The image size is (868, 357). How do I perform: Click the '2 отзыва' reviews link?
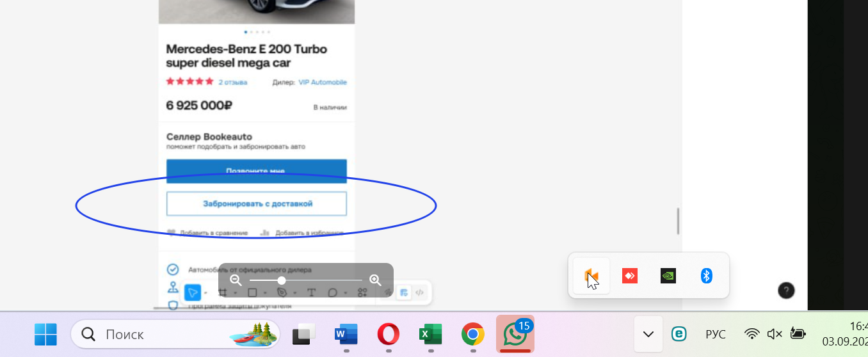point(233,82)
